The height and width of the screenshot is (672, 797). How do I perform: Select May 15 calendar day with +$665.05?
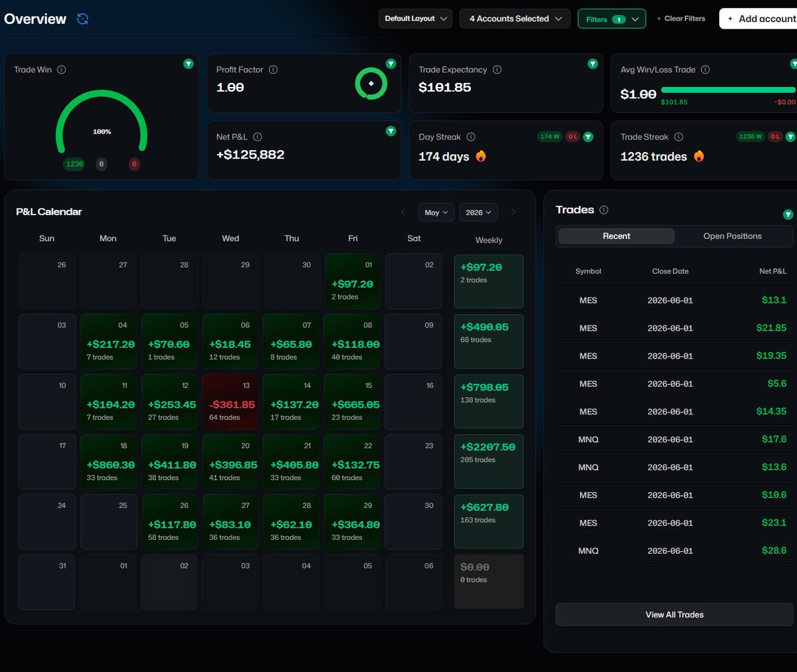point(352,402)
